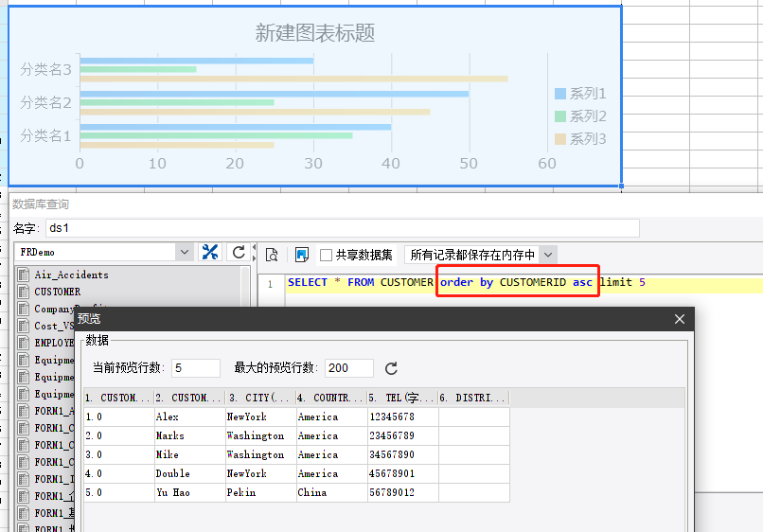The width and height of the screenshot is (763, 532).
Task: Click the telephone cell 34567890
Action: click(x=403, y=454)
